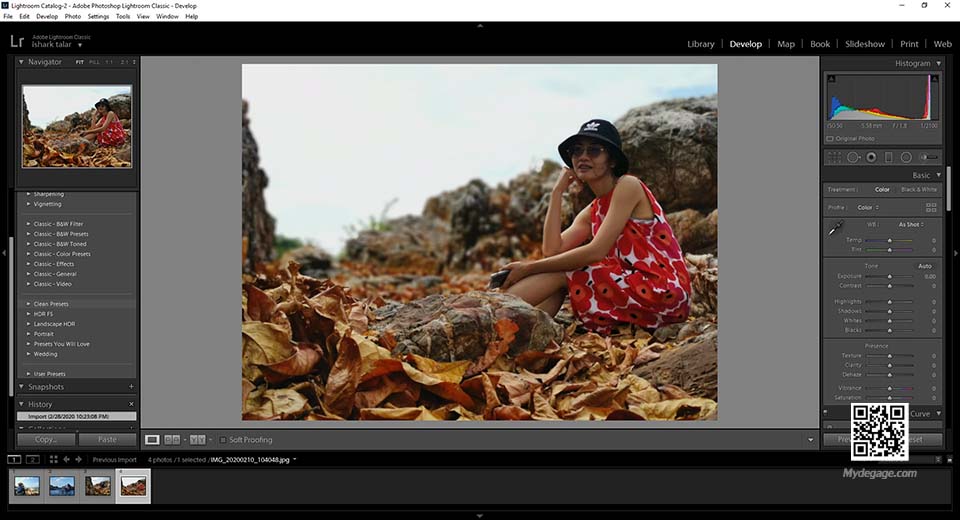Open the second window display button 2
Image resolution: width=960 pixels, height=520 pixels.
click(x=33, y=459)
